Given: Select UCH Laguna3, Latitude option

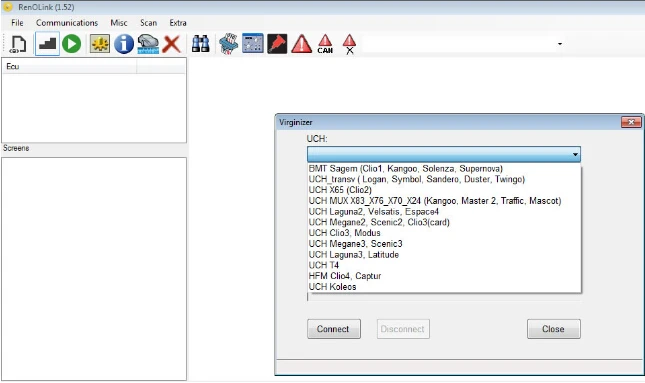Looking at the screenshot, I should click(444, 255).
